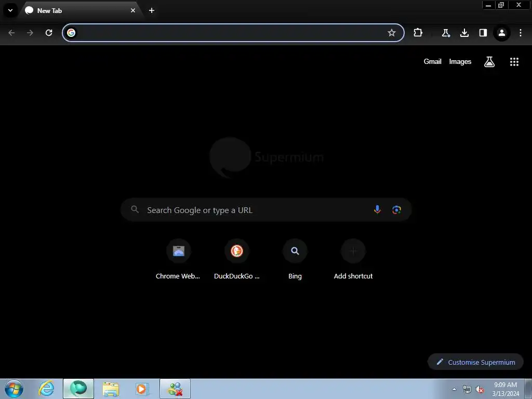Open toolbar Experiments flask icon
Viewport: 532px width, 399px height.
point(445,33)
